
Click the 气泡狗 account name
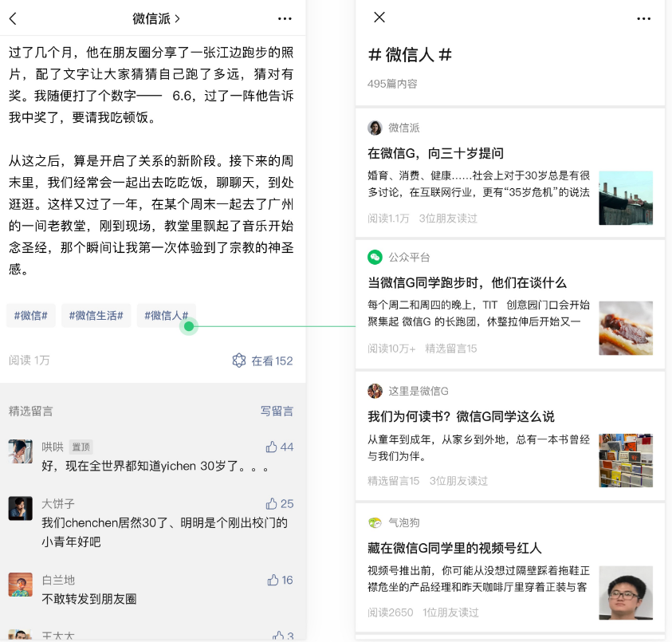click(403, 522)
